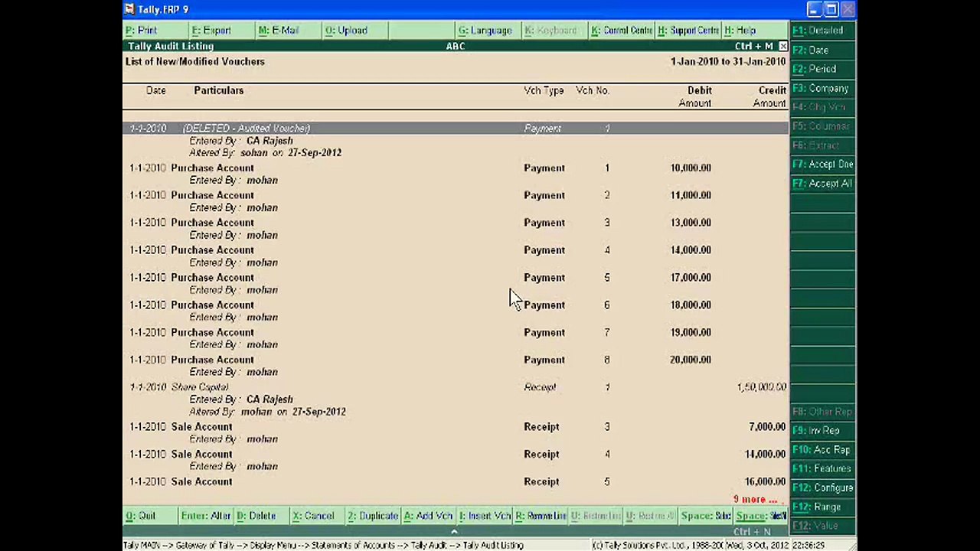
Task: Change the F2: Period
Action: point(823,69)
